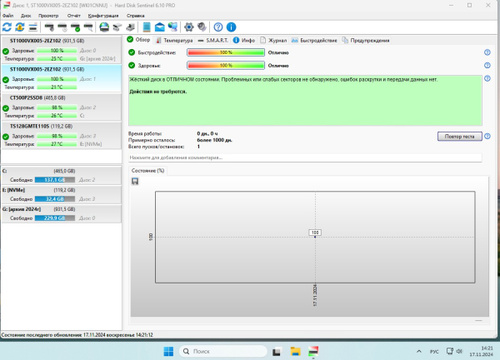500x360 pixels.
Task: Click the blue info about icon
Action: (x=231, y=27)
